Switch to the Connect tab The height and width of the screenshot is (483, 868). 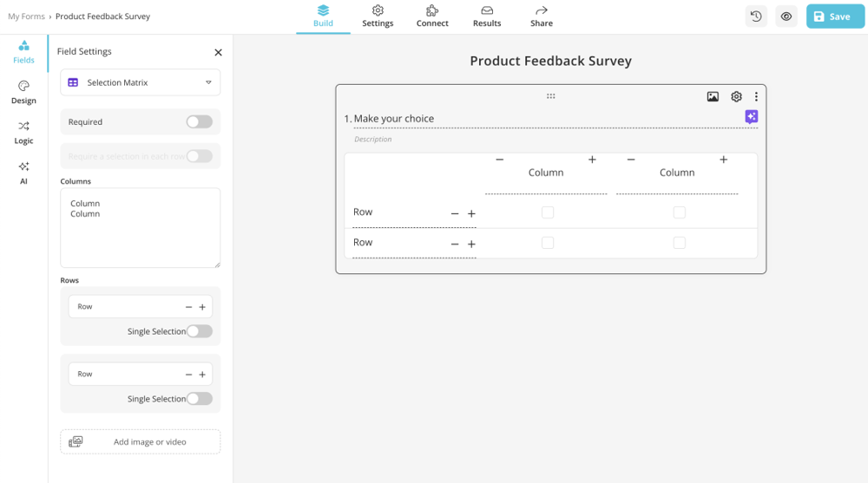432,16
